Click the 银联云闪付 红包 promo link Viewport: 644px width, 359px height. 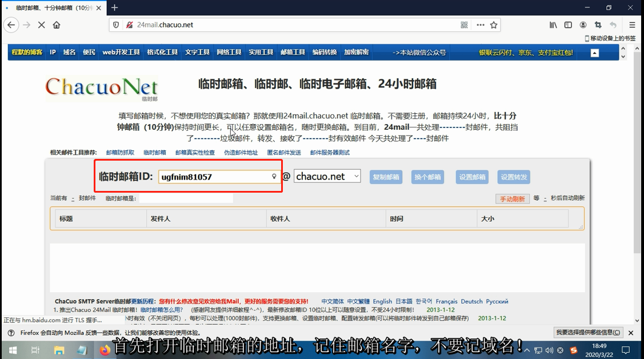[x=526, y=53]
